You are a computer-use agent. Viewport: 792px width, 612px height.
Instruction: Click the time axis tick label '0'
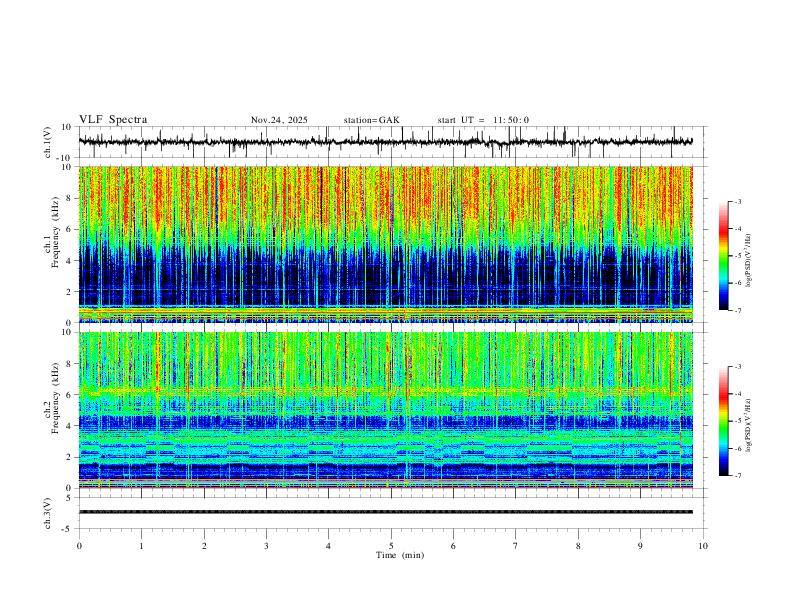(x=79, y=546)
